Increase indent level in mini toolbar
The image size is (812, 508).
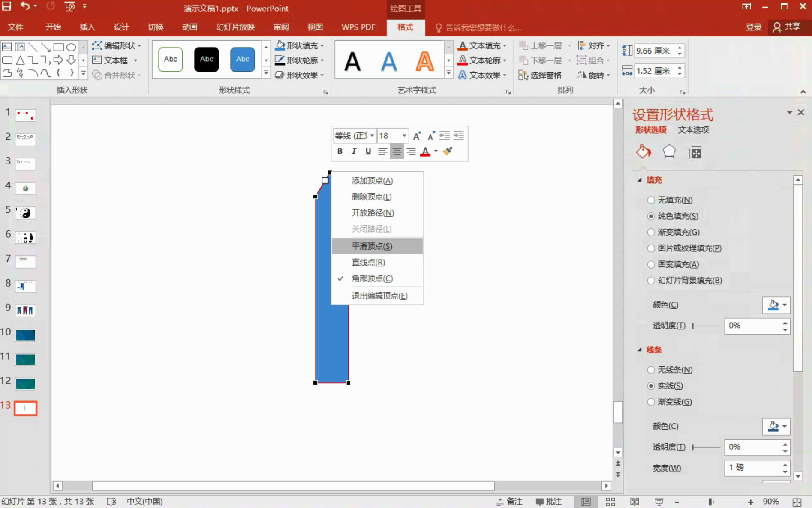[x=459, y=136]
